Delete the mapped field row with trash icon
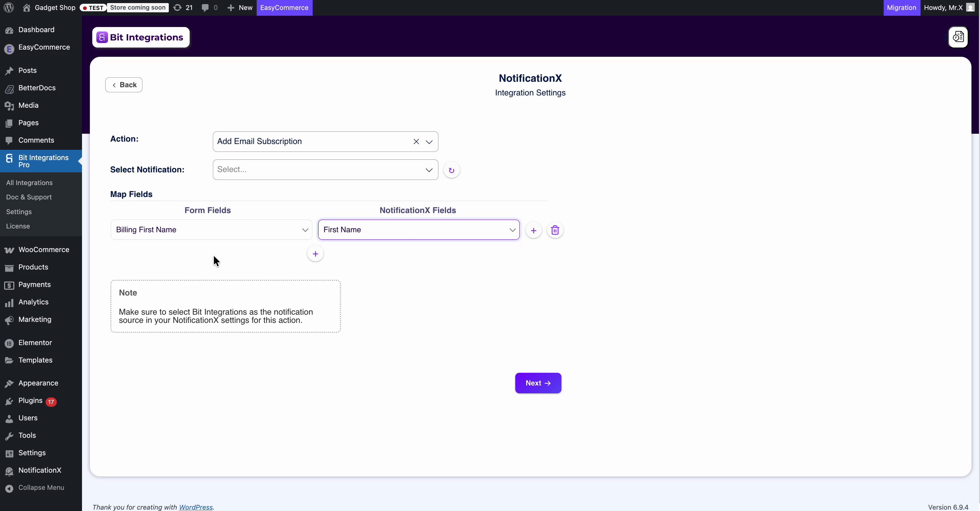 [555, 230]
